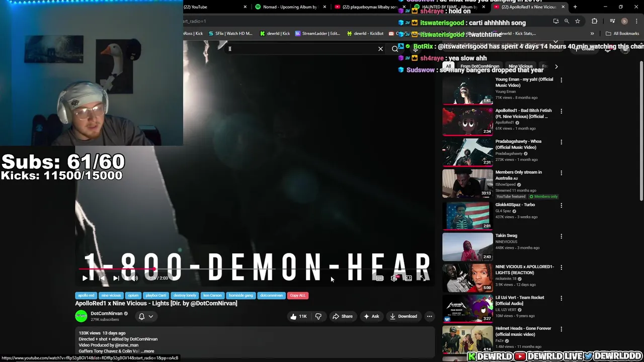
Task: Open the DotComNirvan channel name link
Action: tap(107, 313)
